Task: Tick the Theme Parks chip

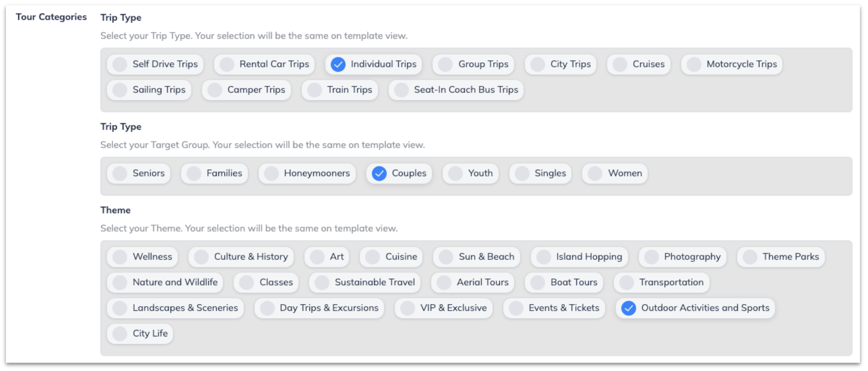Action: (781, 257)
